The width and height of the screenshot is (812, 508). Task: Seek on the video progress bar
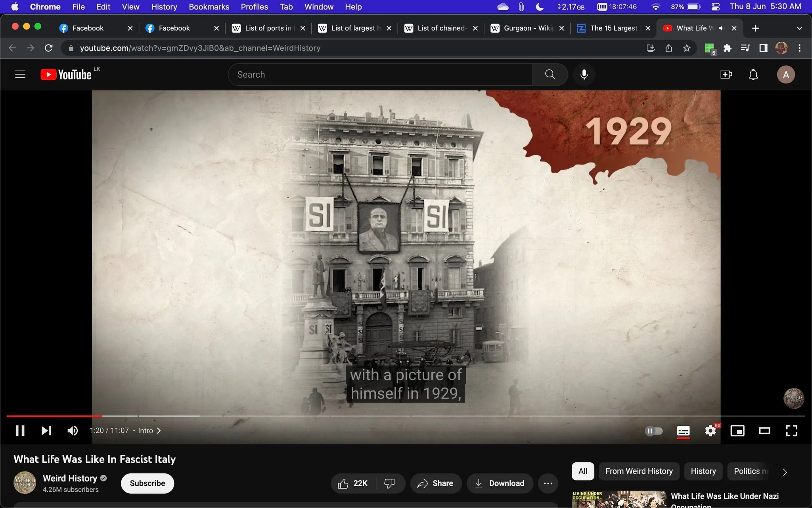(406, 416)
